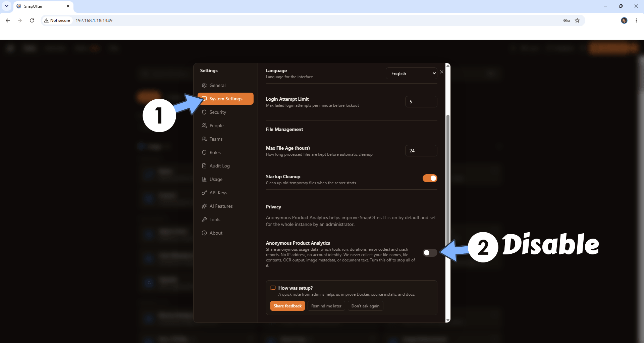The height and width of the screenshot is (343, 644).
Task: Open Usage chart icon
Action: pyautogui.click(x=204, y=179)
